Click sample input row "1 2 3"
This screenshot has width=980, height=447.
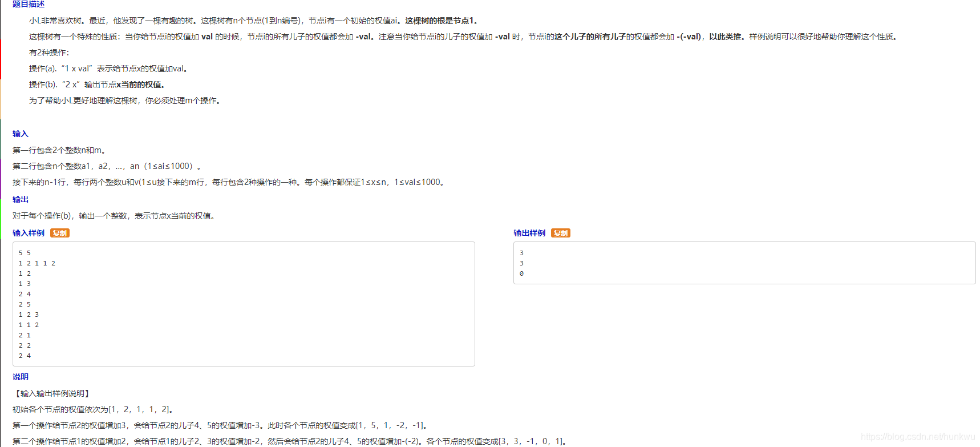click(x=29, y=315)
